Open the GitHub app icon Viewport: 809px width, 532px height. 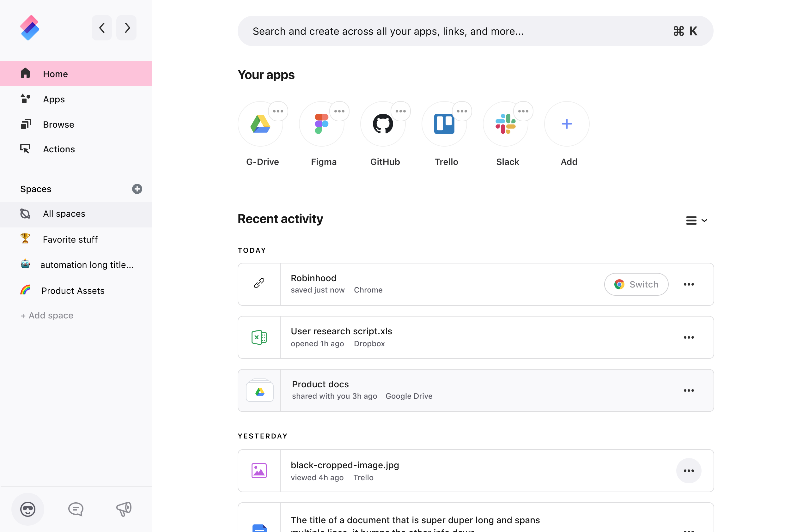click(383, 124)
